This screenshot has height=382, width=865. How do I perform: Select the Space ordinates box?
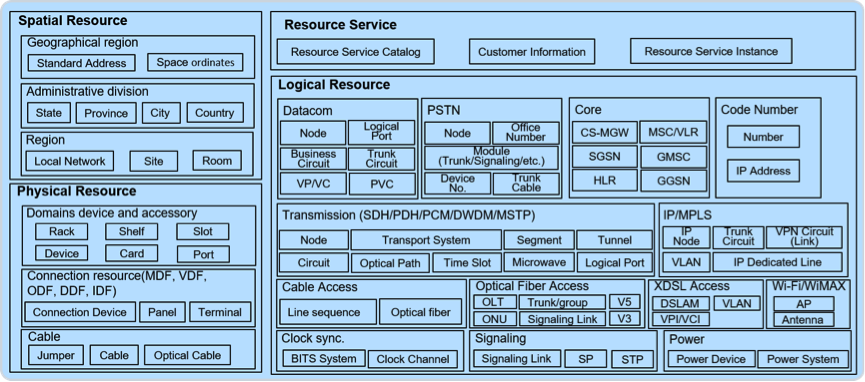pyautogui.click(x=195, y=62)
